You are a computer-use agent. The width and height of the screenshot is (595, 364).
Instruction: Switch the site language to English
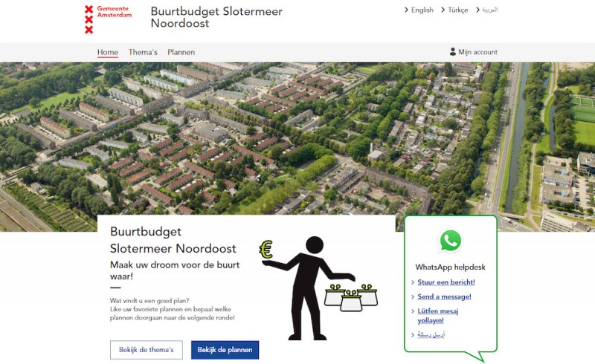pos(422,10)
